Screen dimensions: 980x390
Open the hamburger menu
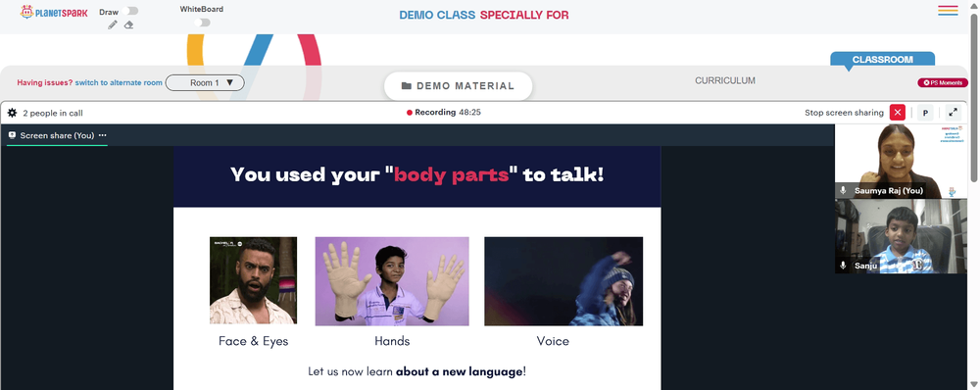[x=948, y=10]
